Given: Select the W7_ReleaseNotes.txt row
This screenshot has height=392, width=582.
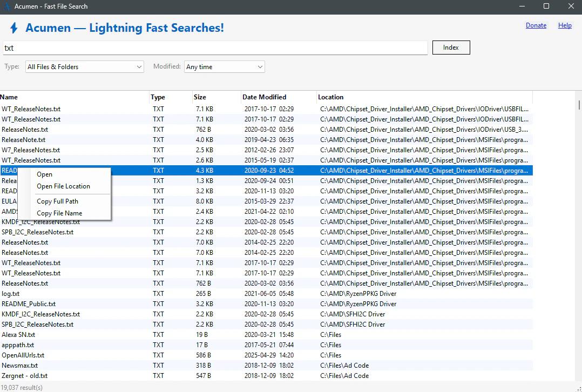Looking at the screenshot, I should click(x=267, y=150).
